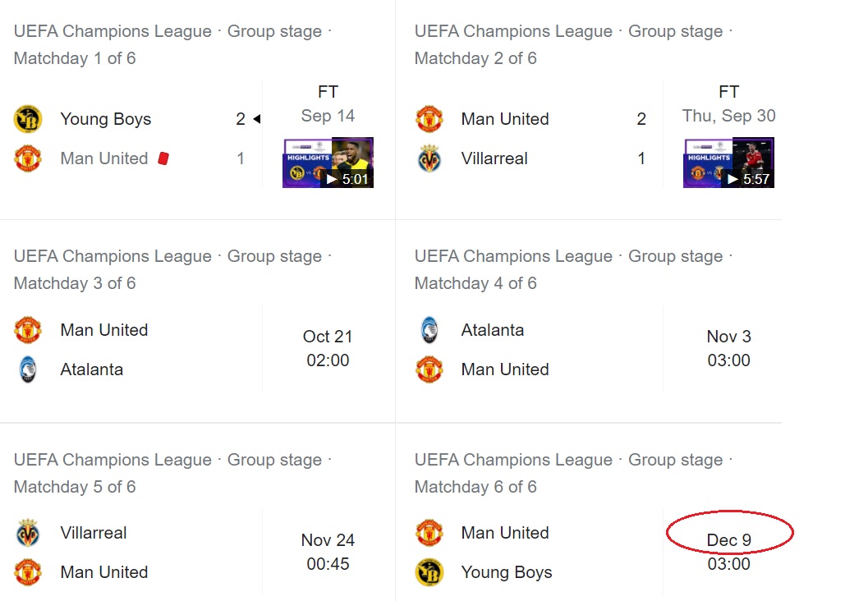Click the Young Boys team name in Matchday 6
Image resolution: width=868 pixels, height=601 pixels.
click(x=507, y=572)
